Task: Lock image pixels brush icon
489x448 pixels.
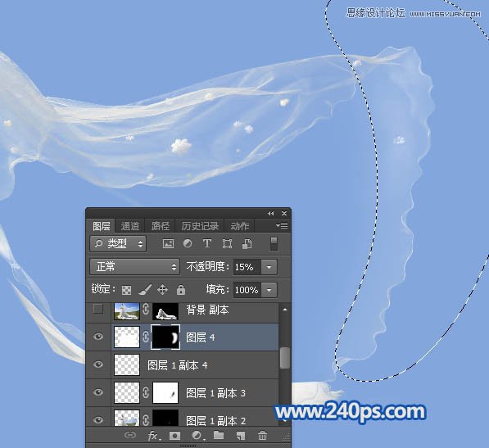Action: [x=145, y=290]
